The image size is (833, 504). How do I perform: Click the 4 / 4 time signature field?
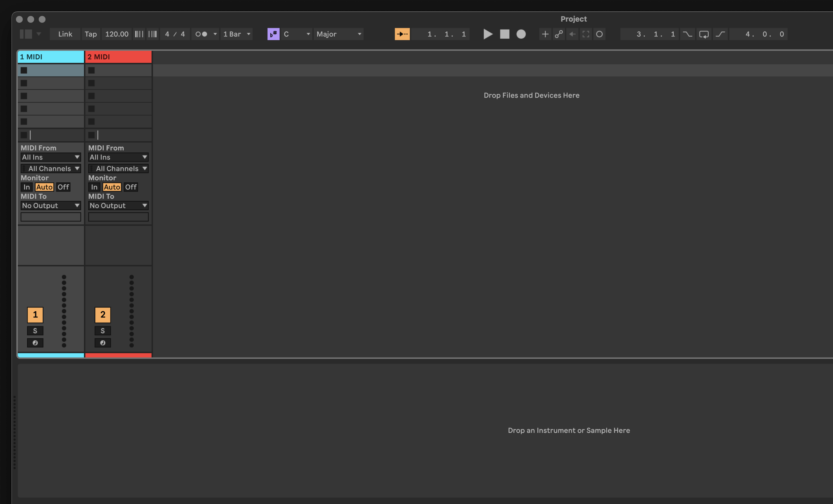pos(175,34)
